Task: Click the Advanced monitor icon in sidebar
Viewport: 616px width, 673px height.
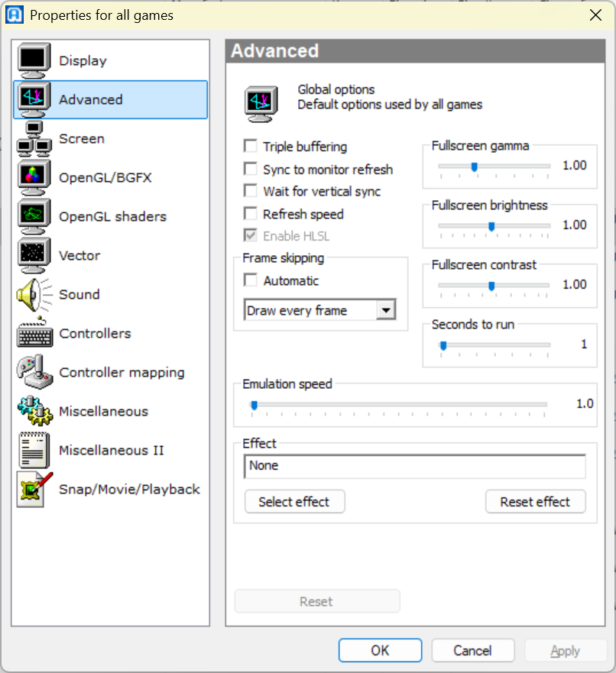Action: coord(34,99)
